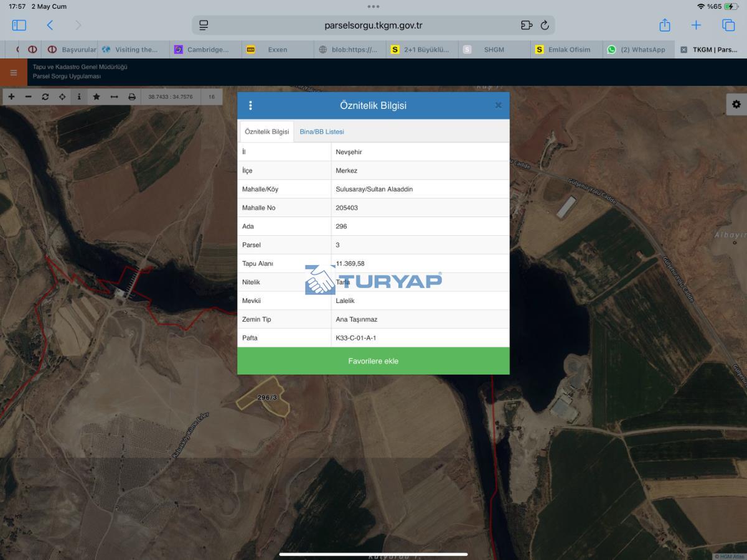This screenshot has width=747, height=560.
Task: Open the extensions icon in address bar
Action: tap(527, 26)
